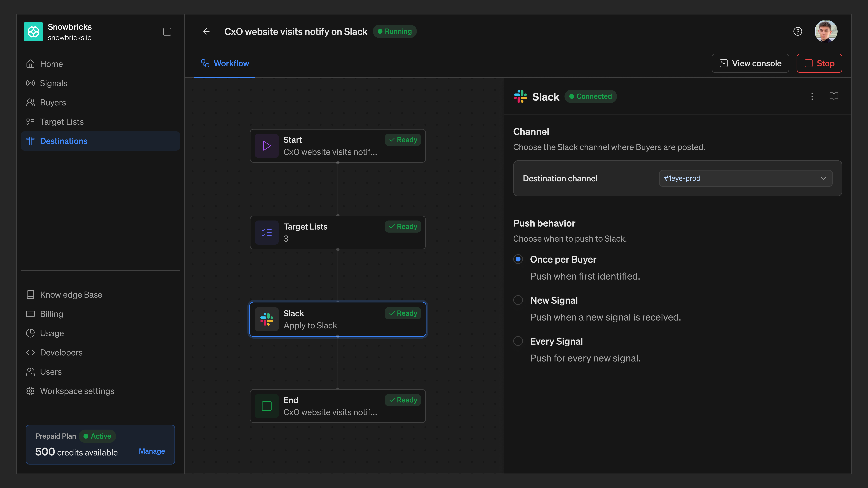This screenshot has width=868, height=488.
Task: Go to Buyers page
Action: [100, 102]
